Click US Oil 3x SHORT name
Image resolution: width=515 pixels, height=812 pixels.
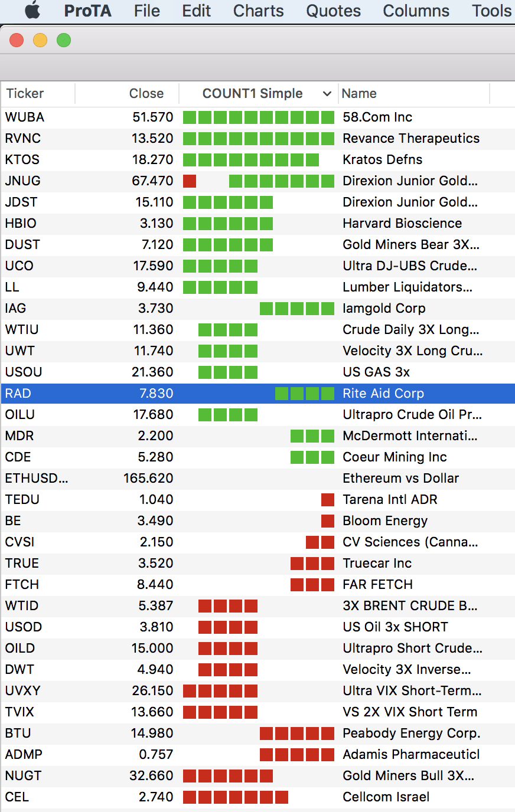[x=395, y=627]
